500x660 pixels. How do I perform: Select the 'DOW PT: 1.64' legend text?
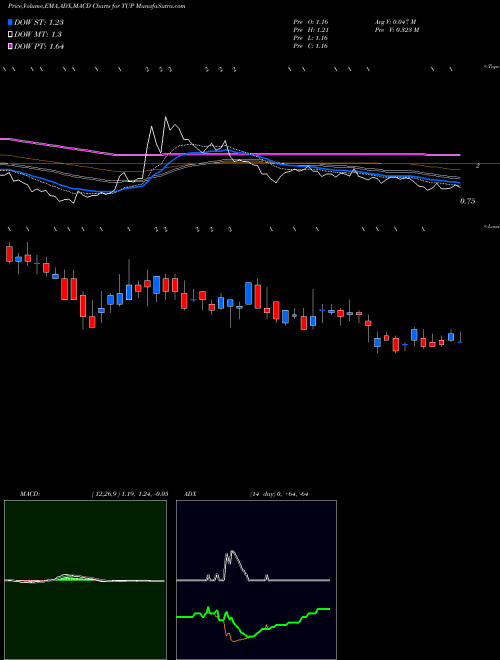click(x=39, y=47)
